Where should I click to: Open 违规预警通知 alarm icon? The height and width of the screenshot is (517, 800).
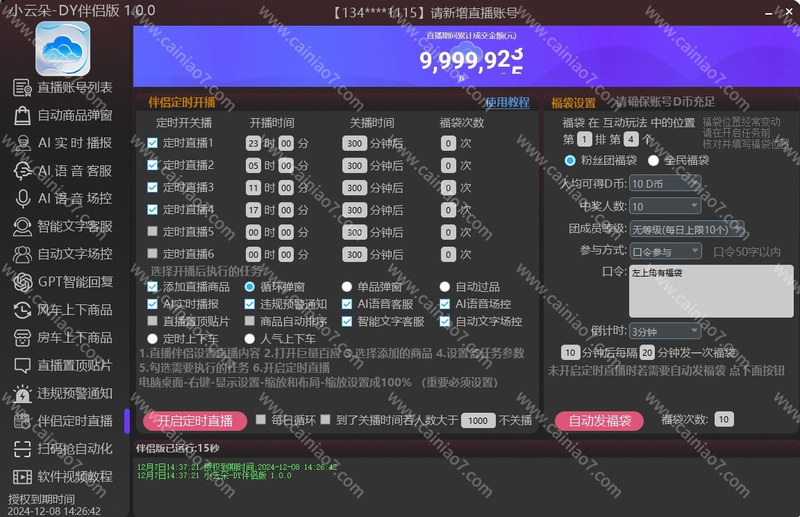22,393
